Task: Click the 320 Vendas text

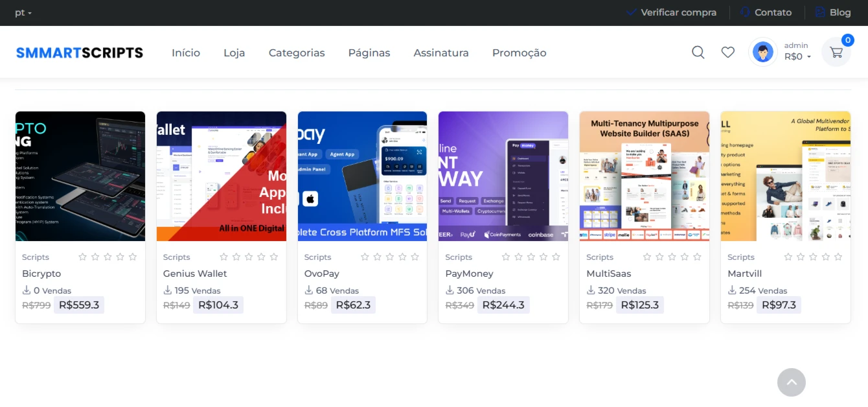Action: 622,290
